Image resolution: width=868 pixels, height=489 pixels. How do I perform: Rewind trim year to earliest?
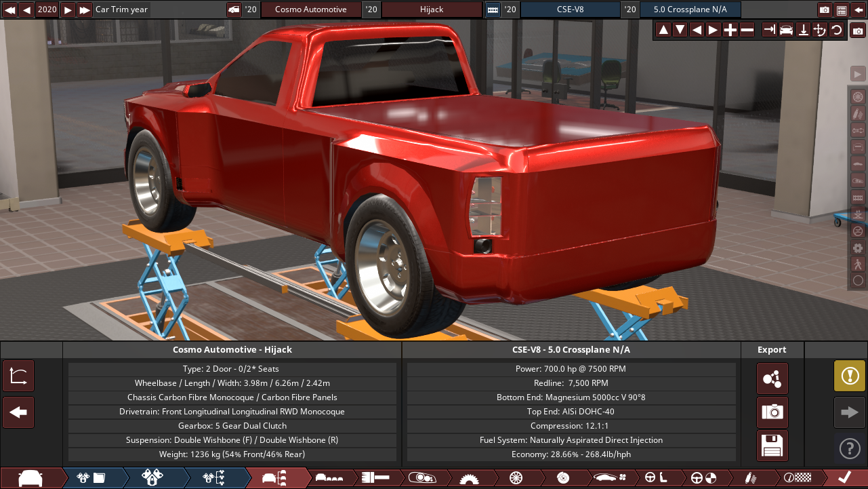coord(9,9)
